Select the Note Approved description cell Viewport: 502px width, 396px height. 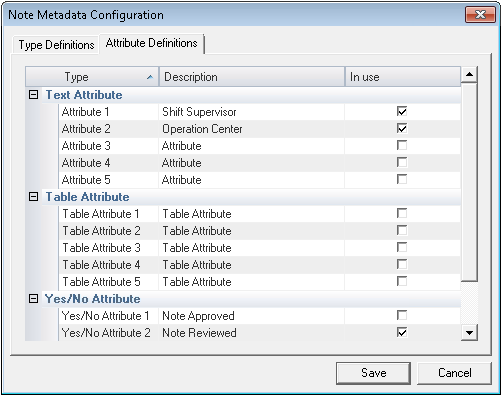pos(252,316)
